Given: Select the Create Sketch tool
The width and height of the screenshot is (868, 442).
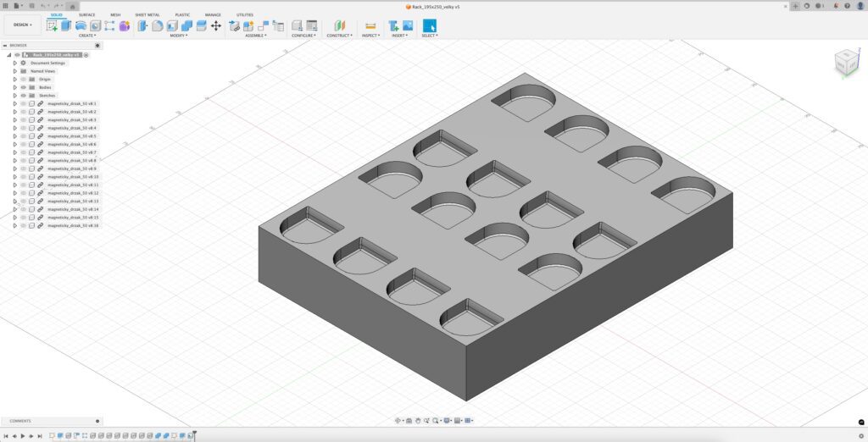Looking at the screenshot, I should [52, 25].
